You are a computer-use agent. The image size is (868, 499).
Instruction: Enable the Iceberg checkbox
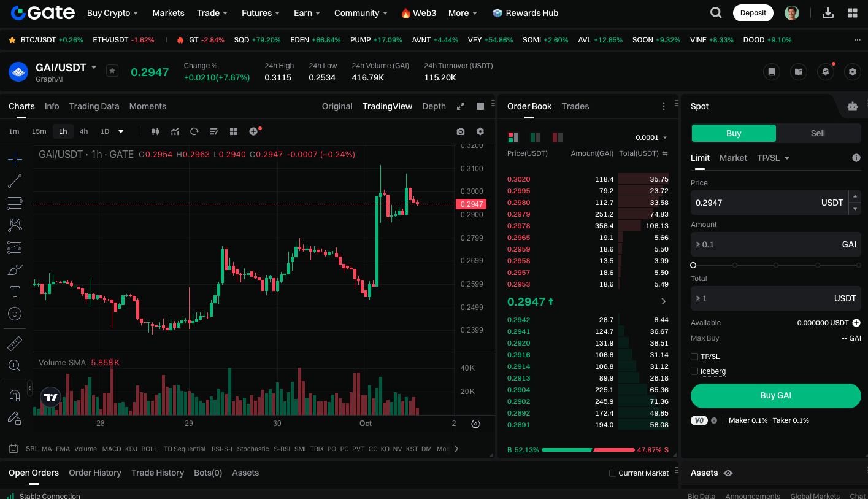tap(694, 371)
